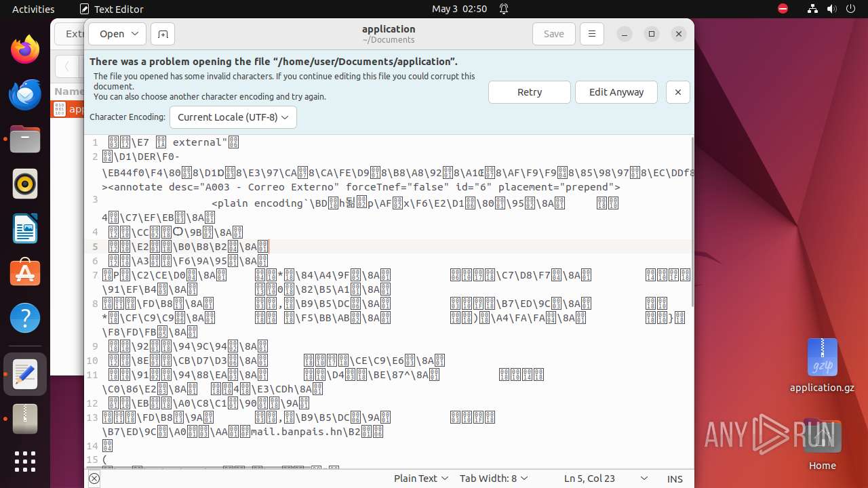The image size is (868, 488).
Task: Open volume indicator in top bar
Action: (831, 9)
